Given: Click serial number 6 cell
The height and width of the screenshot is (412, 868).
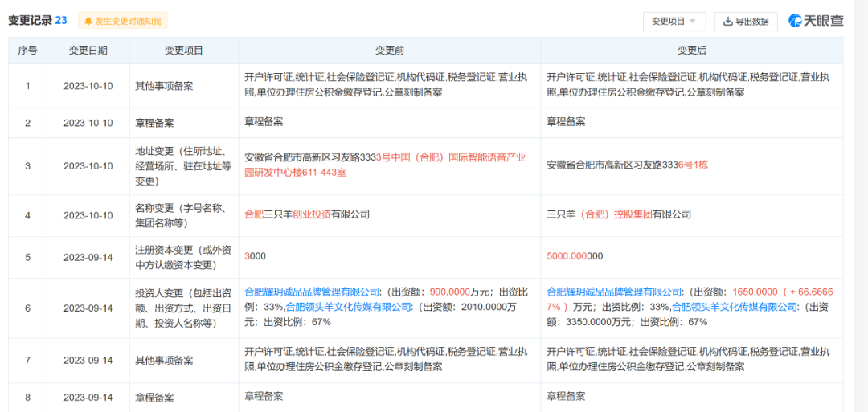Looking at the screenshot, I should 27,308.
